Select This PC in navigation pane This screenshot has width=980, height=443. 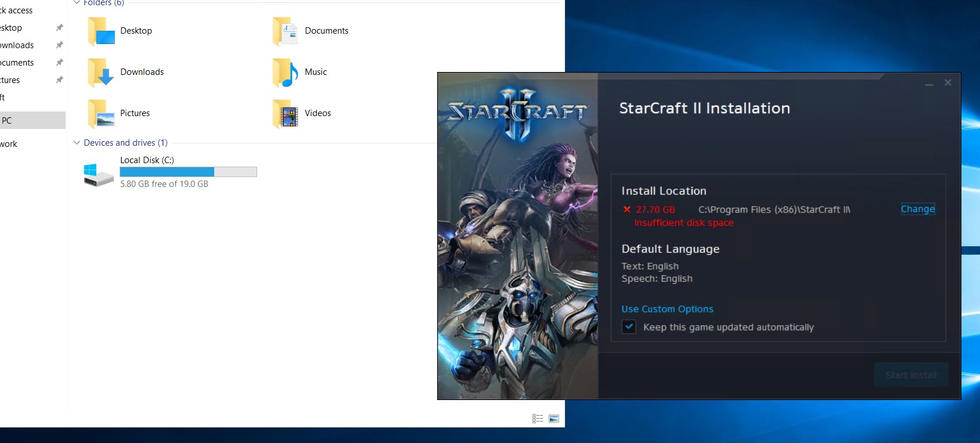click(33, 120)
